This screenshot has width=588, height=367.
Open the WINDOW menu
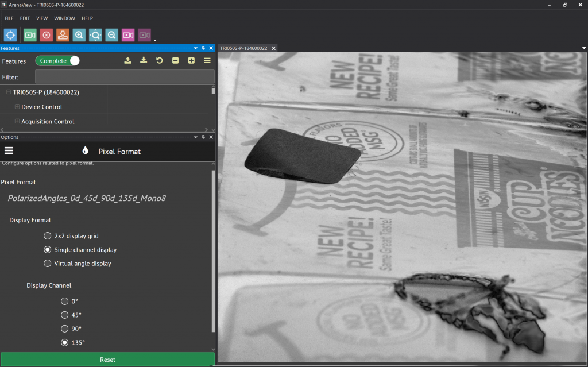[64, 18]
